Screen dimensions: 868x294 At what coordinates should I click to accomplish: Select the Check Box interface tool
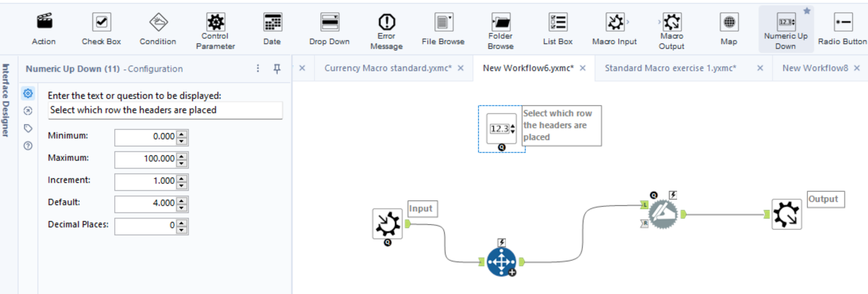tap(101, 29)
